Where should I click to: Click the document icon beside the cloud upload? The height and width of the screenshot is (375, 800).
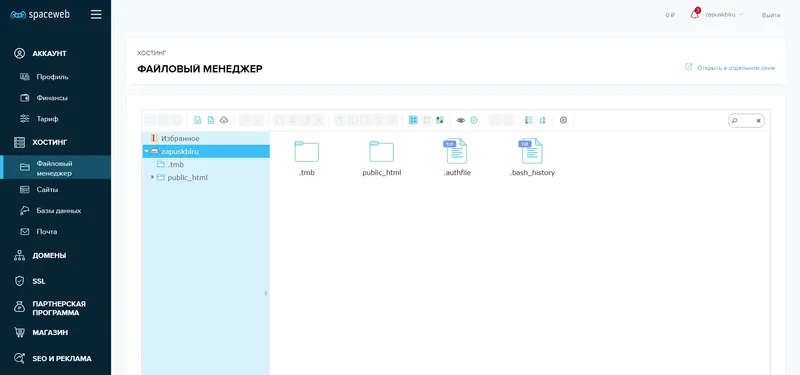(x=211, y=120)
